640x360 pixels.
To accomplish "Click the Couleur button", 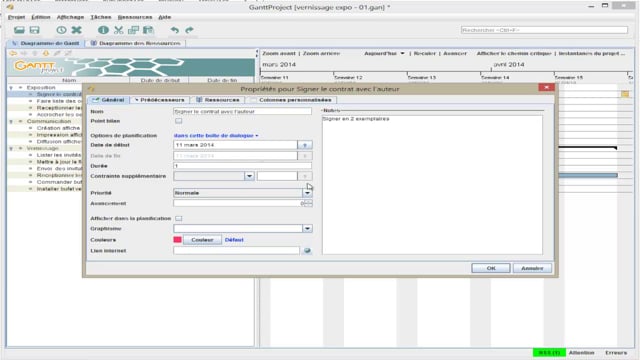I will [x=202, y=240].
